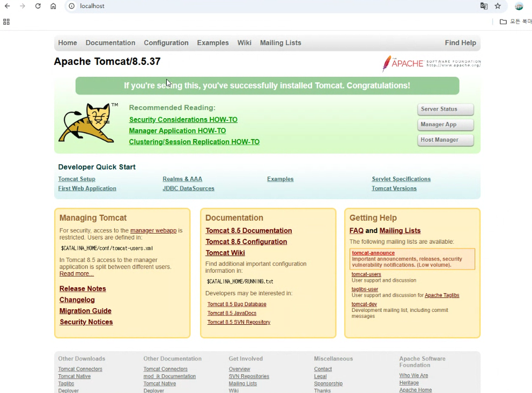Open the Release Notes link
Viewport: 532px width, 393px height.
83,289
